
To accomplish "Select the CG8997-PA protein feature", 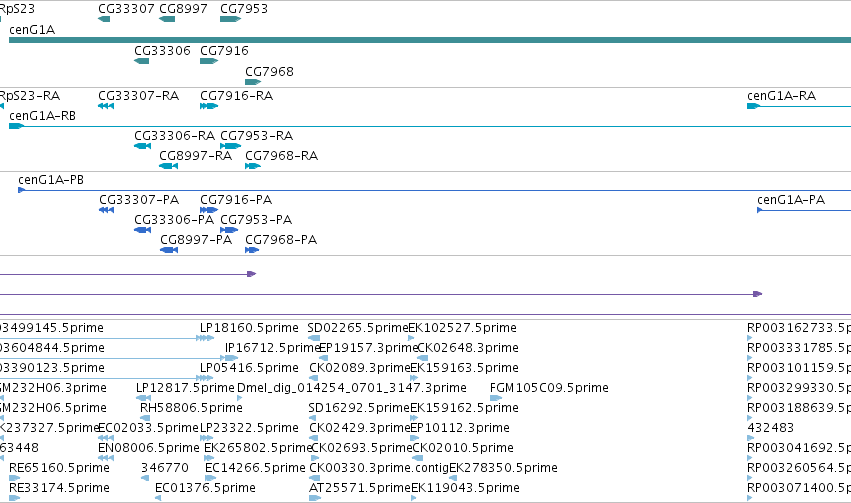I will (x=196, y=240).
